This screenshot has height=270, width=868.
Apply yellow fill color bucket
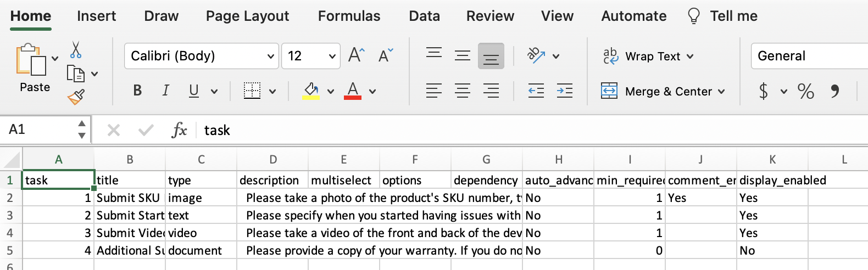coord(311,91)
